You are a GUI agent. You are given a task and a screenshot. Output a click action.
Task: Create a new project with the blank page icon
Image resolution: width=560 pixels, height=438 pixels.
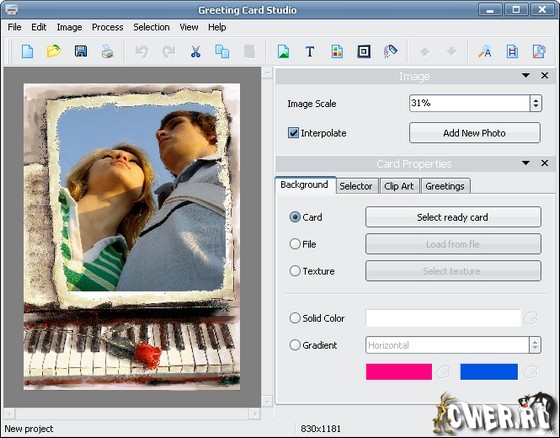(28, 51)
